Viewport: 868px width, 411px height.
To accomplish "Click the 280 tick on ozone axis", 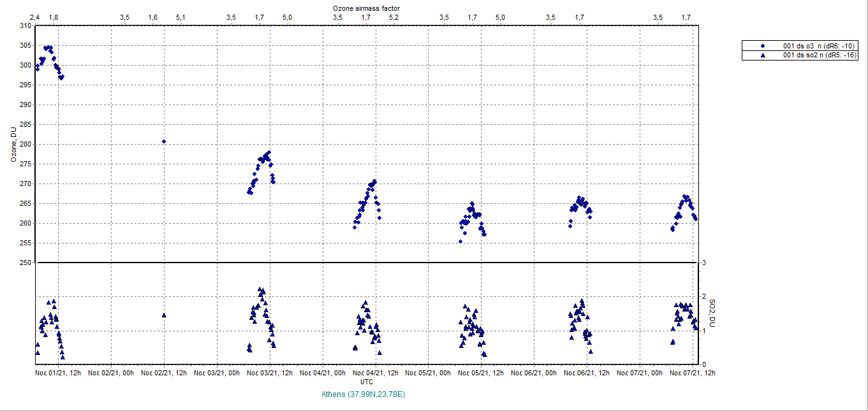I will [25, 144].
